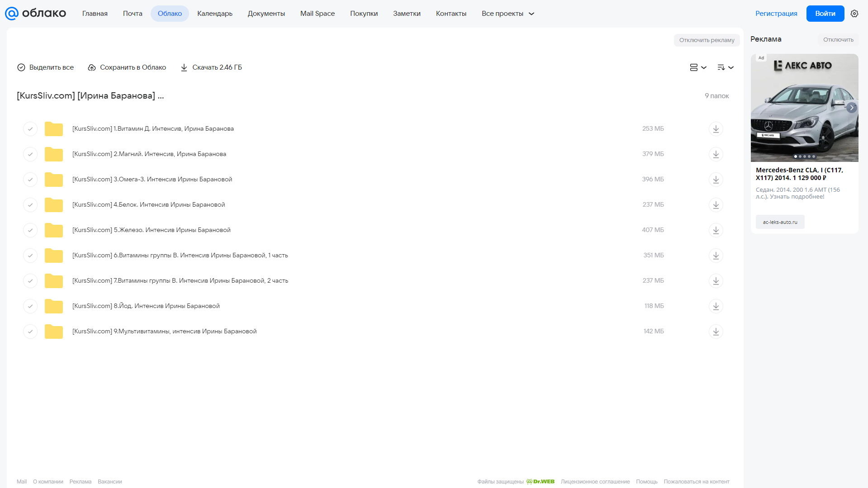This screenshot has width=868, height=488.
Task: Open Календарь in the top navigation
Action: click(x=215, y=14)
